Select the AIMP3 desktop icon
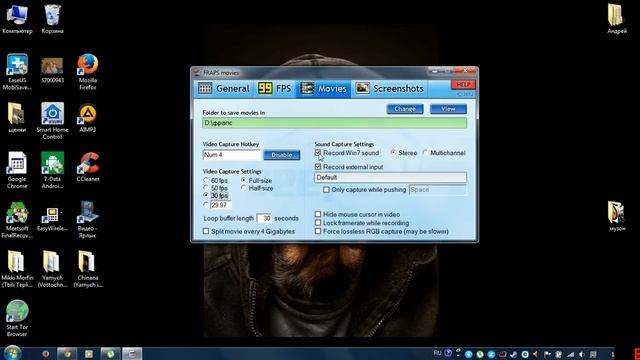Screen dimensions: 640x360 click(x=88, y=118)
